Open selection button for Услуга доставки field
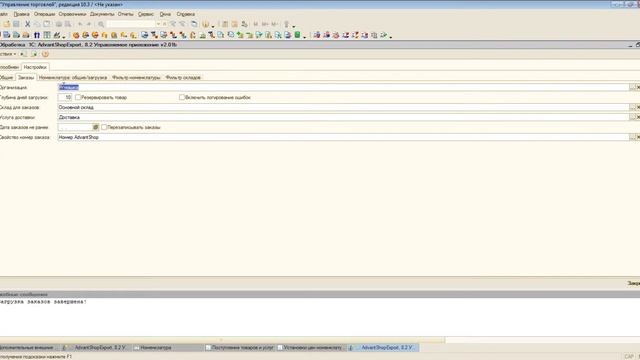640x360 pixels. [632, 117]
